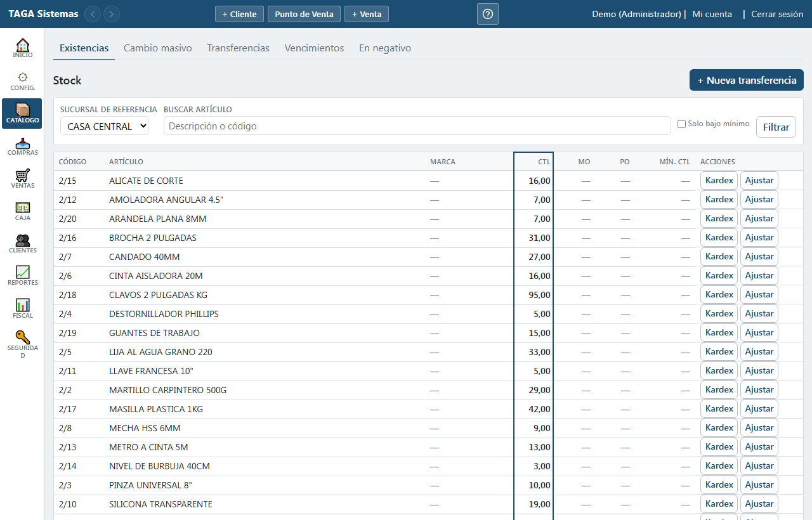Switch to the En negativo tab
812x520 pixels.
click(x=385, y=48)
